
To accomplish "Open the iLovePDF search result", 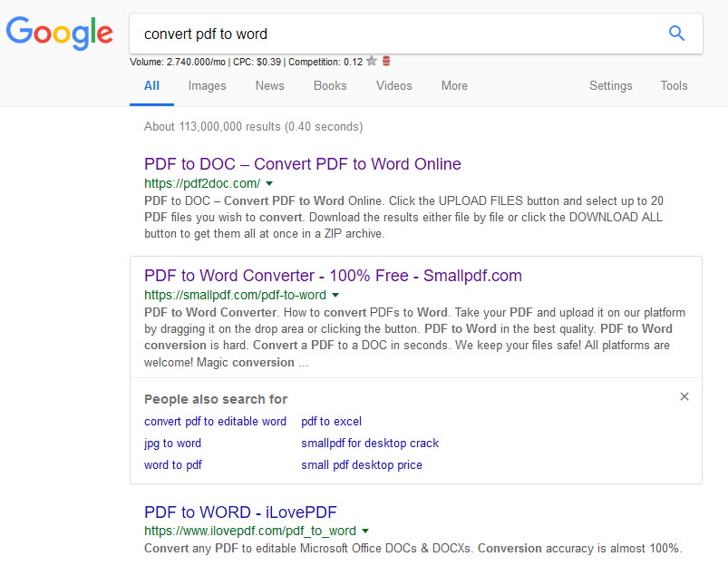I will (239, 512).
